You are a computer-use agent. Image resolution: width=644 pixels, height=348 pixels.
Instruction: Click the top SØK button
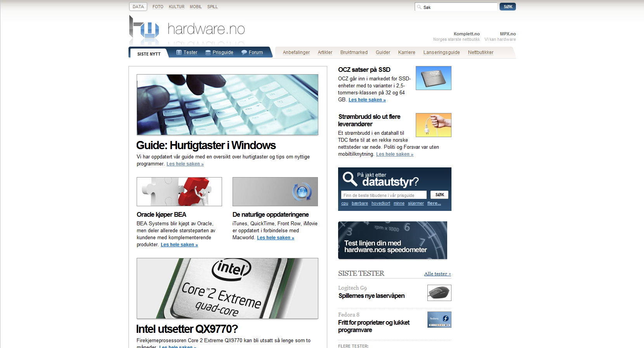508,7
